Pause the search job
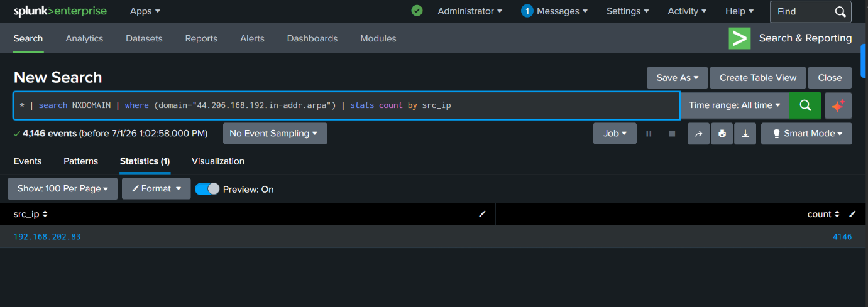The height and width of the screenshot is (307, 868). coord(649,134)
